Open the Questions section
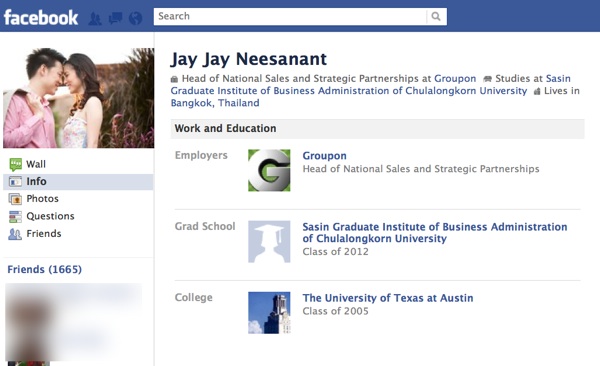This screenshot has width=600, height=366. point(50,216)
